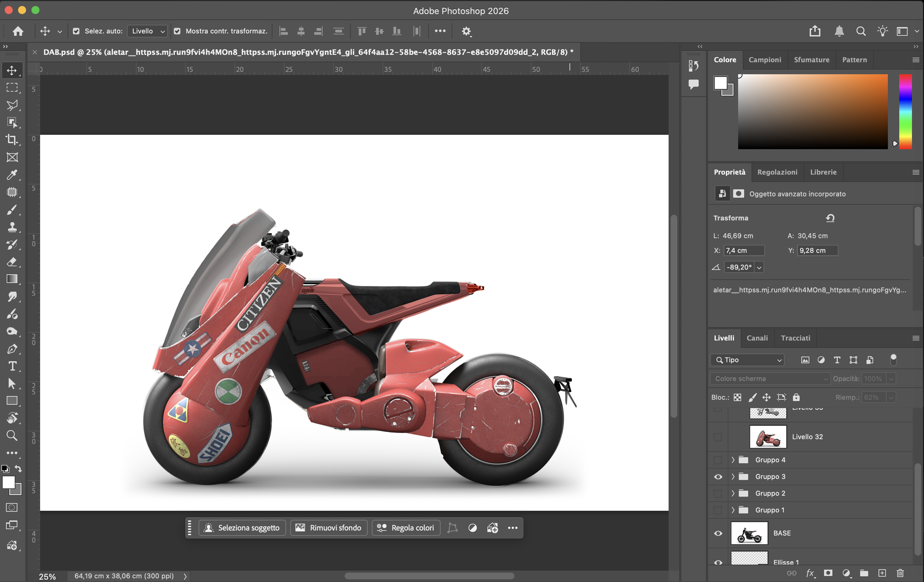
Task: Select the Eraser tool
Action: click(x=12, y=262)
